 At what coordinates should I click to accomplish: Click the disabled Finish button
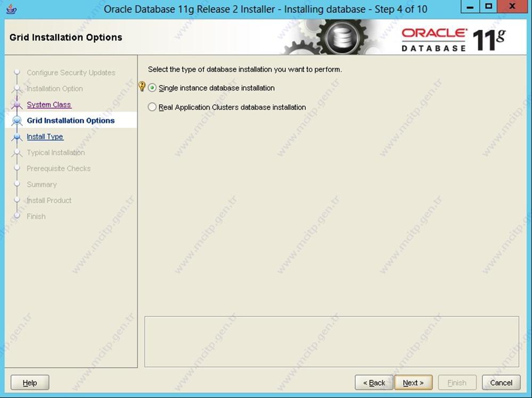[x=457, y=383]
